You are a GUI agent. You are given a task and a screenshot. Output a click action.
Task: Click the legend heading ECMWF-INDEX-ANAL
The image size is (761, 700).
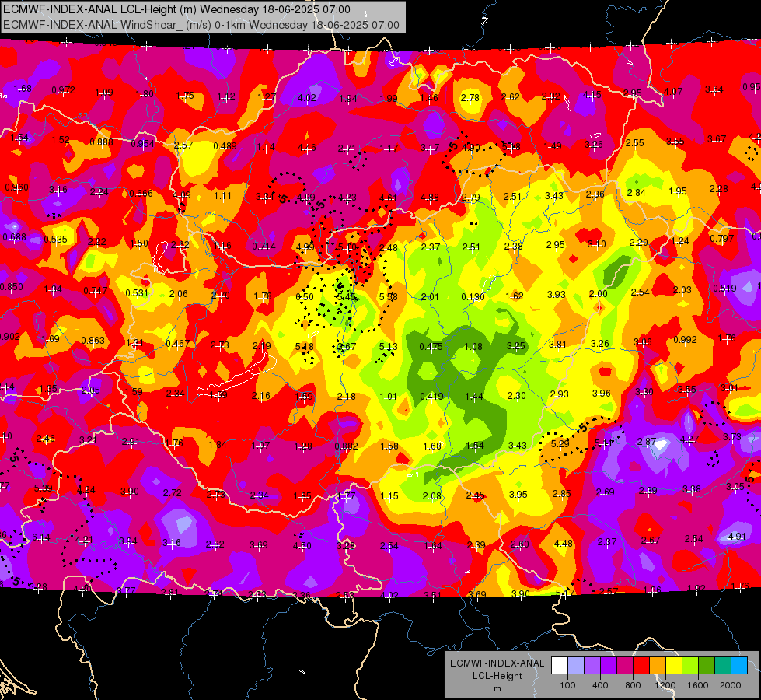pyautogui.click(x=497, y=663)
